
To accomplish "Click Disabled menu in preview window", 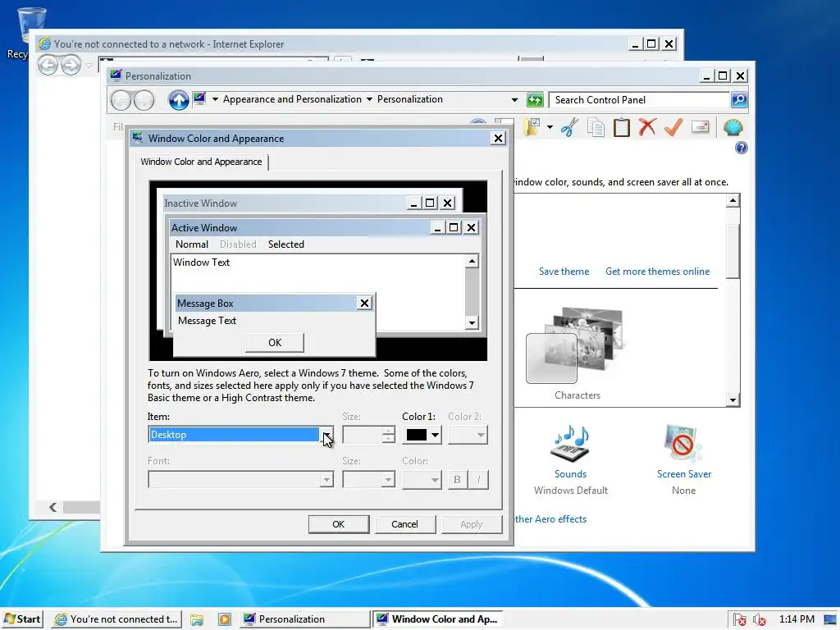I will (x=238, y=244).
